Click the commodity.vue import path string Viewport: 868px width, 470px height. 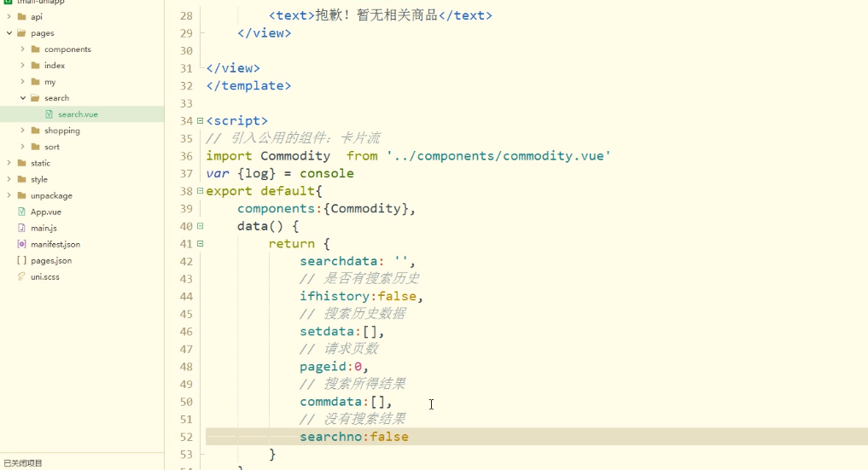coord(498,156)
